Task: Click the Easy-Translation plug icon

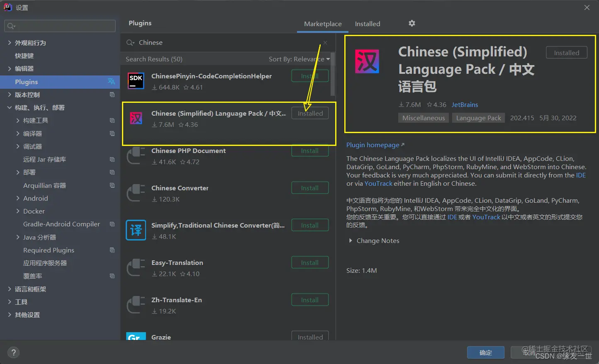Action: (136, 267)
